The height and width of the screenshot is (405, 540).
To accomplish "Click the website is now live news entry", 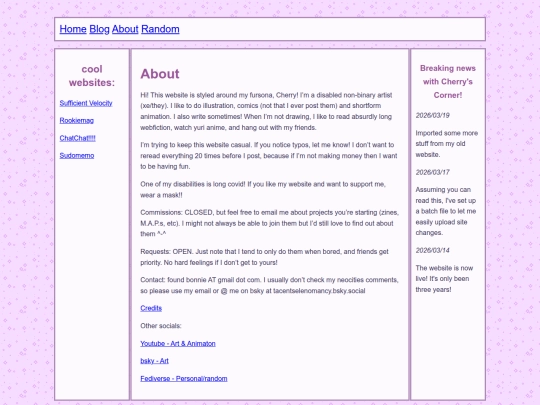I will click(x=444, y=279).
